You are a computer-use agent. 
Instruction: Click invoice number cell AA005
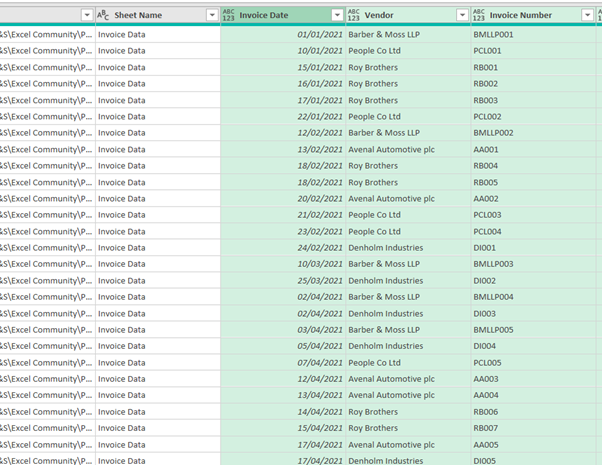(533, 445)
